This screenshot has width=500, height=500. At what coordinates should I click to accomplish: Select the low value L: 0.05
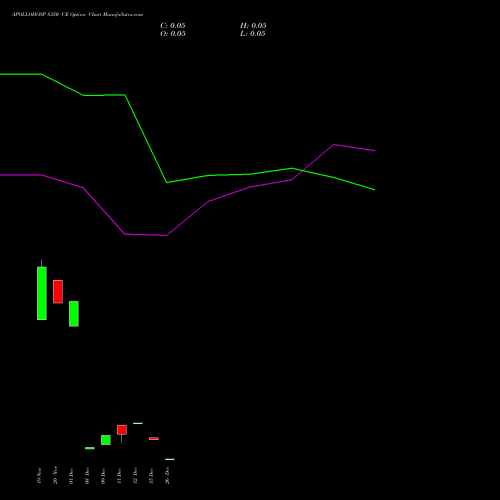(x=253, y=34)
